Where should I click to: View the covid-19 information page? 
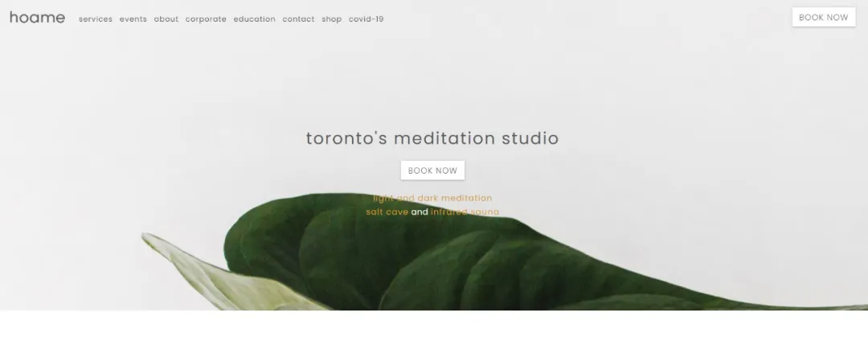[x=366, y=18]
